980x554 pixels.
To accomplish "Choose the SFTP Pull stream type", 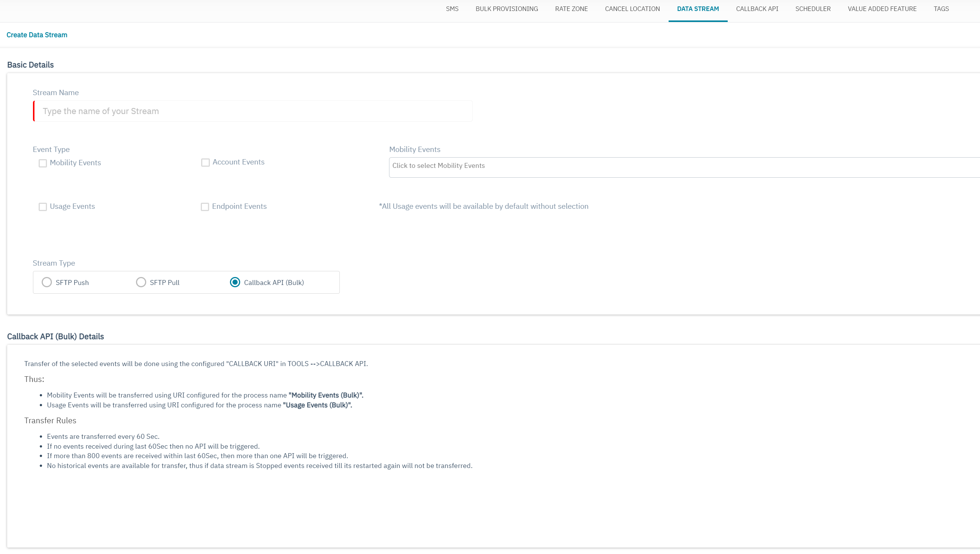I will click(x=141, y=282).
